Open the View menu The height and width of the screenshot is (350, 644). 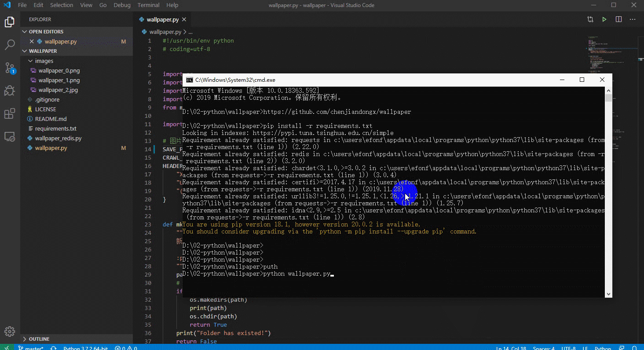click(86, 5)
